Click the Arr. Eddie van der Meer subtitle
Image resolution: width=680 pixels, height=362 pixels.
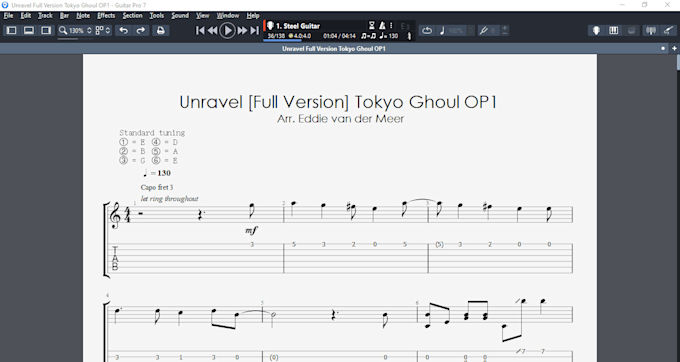(340, 118)
